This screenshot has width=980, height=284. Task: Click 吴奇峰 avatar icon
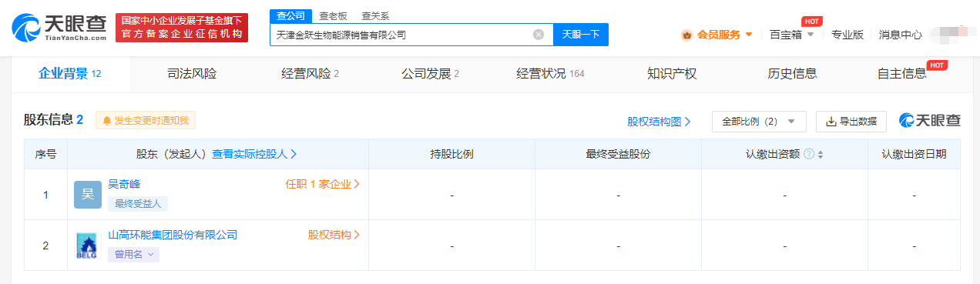point(88,195)
